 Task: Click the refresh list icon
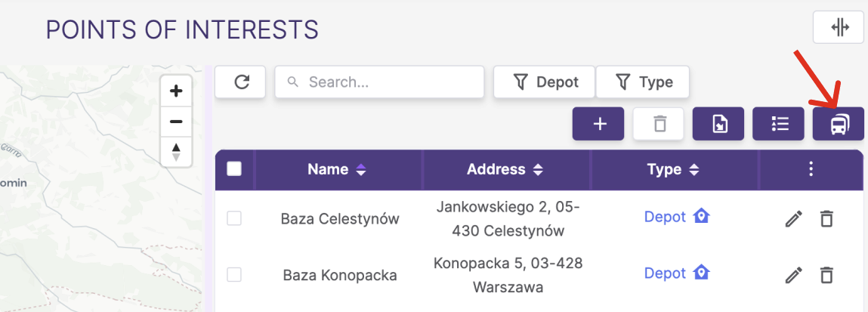[x=240, y=82]
